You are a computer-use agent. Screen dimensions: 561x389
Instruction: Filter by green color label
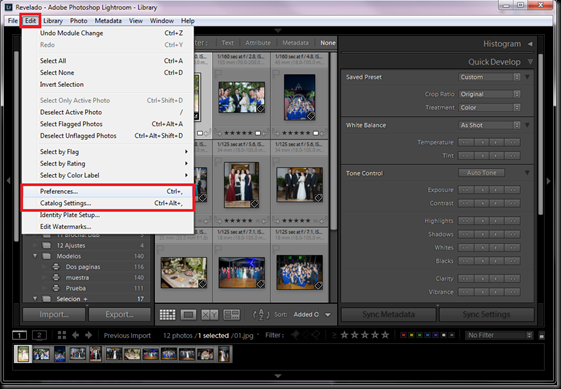(419, 335)
